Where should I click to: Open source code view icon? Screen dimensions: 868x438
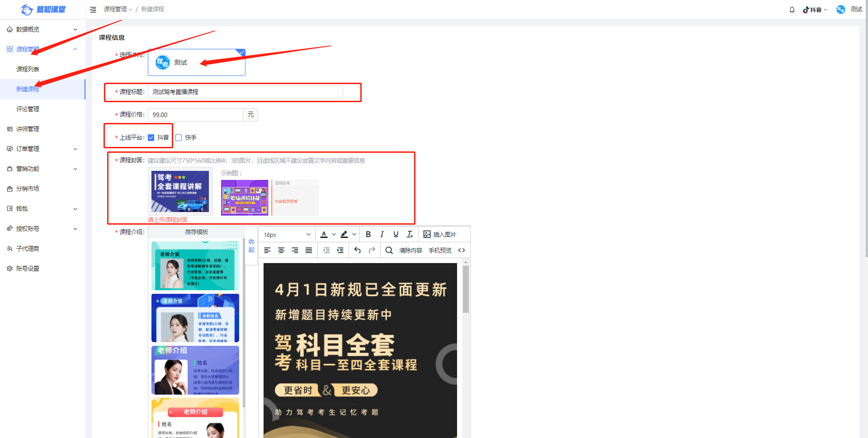click(x=462, y=250)
